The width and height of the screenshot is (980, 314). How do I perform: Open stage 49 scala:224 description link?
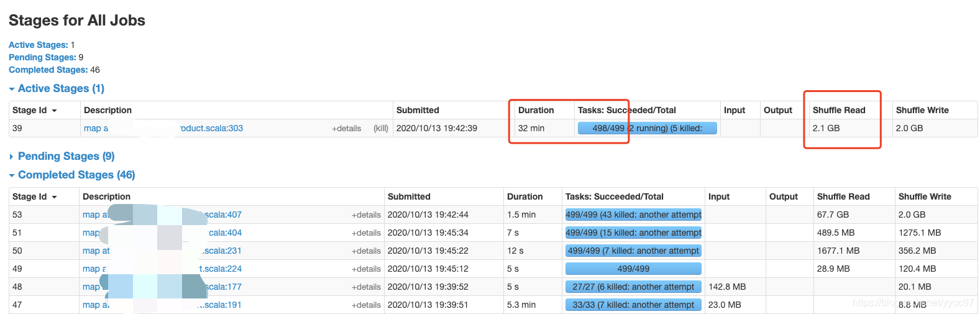162,269
